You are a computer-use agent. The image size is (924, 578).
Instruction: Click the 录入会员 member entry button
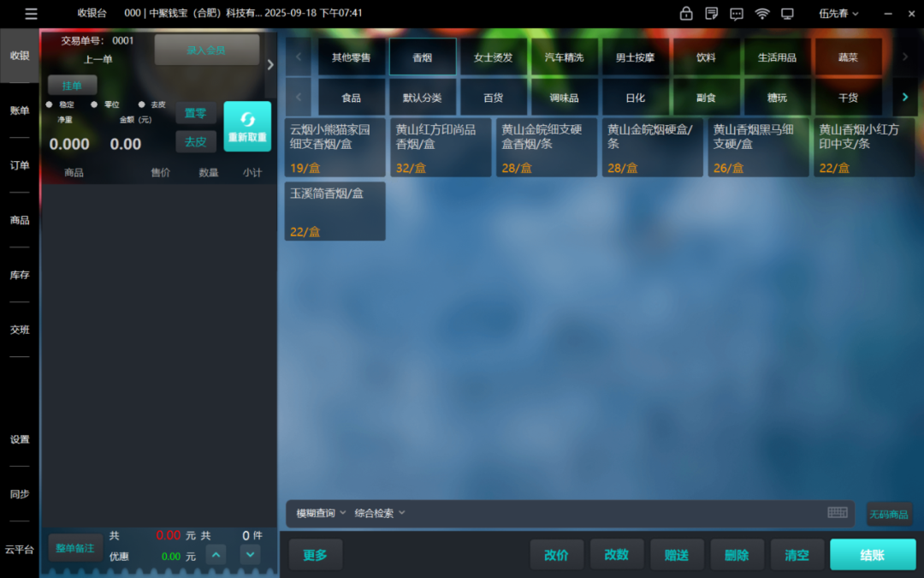[x=206, y=51]
